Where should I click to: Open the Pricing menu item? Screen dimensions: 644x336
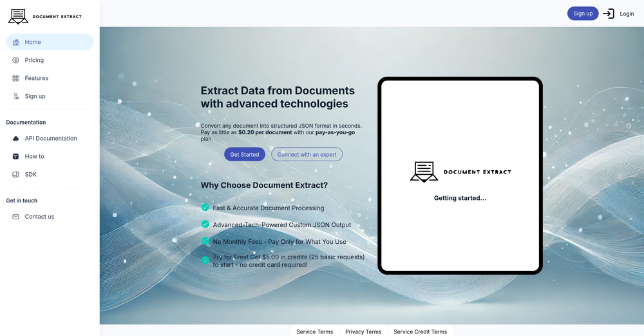pyautogui.click(x=50, y=60)
